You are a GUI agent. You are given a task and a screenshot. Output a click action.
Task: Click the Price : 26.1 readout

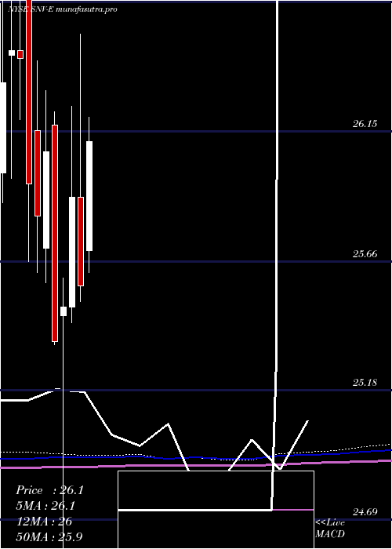(49, 490)
